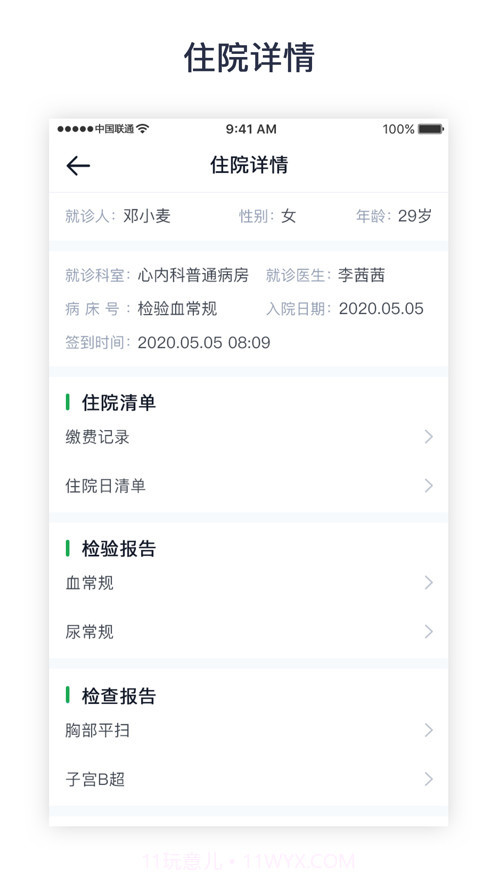Tap check-in time 2020.05.05 08:09
The image size is (497, 883).
coord(204,342)
